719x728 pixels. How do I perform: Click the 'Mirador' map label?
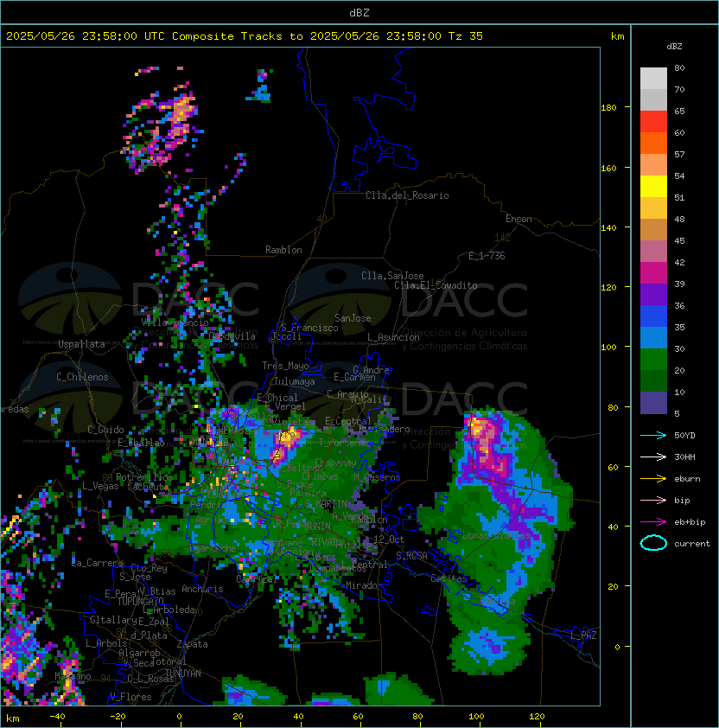pyautogui.click(x=364, y=585)
